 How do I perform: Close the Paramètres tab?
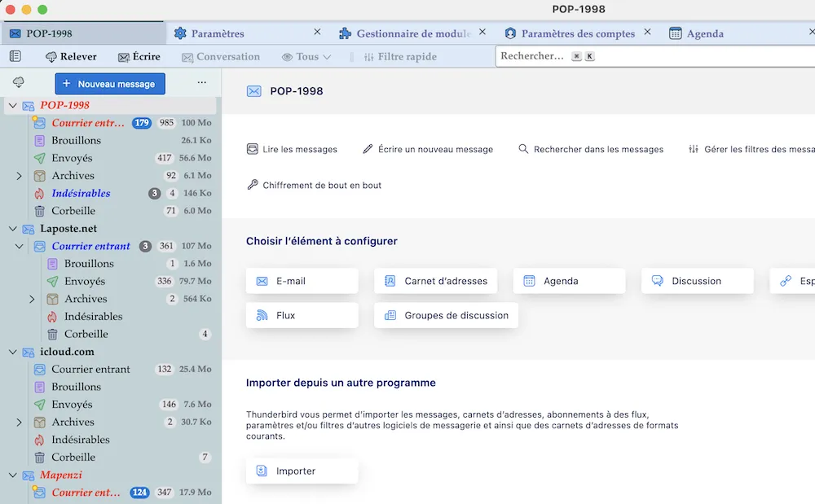coord(317,33)
